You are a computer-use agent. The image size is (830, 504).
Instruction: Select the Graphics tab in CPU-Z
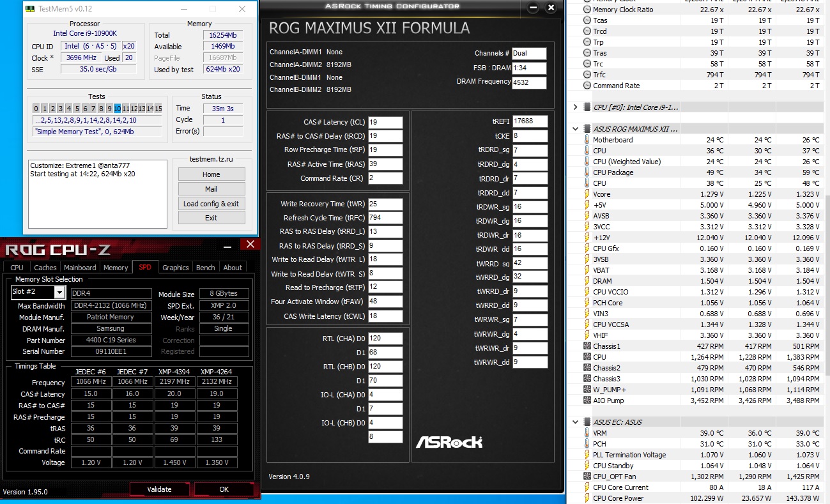(x=176, y=268)
